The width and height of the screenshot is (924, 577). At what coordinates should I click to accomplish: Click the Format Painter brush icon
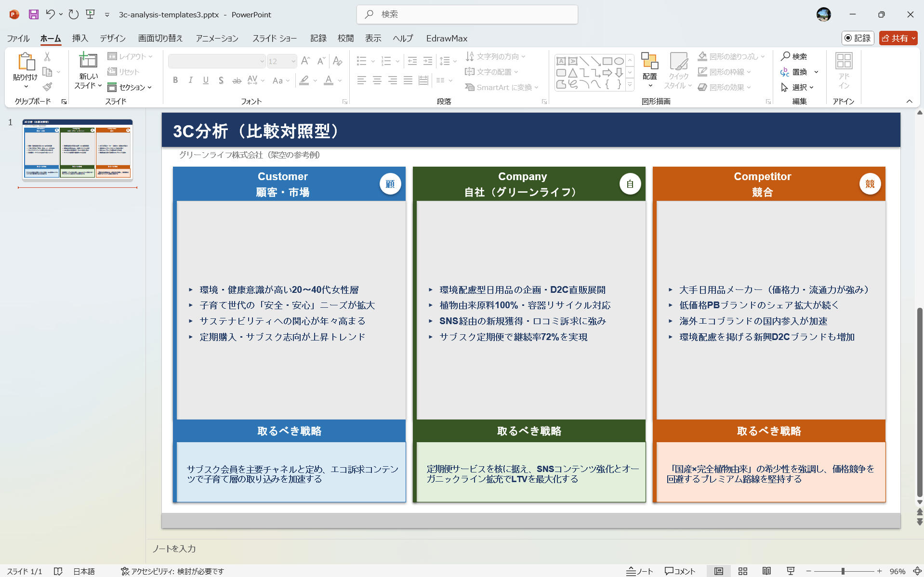[47, 87]
